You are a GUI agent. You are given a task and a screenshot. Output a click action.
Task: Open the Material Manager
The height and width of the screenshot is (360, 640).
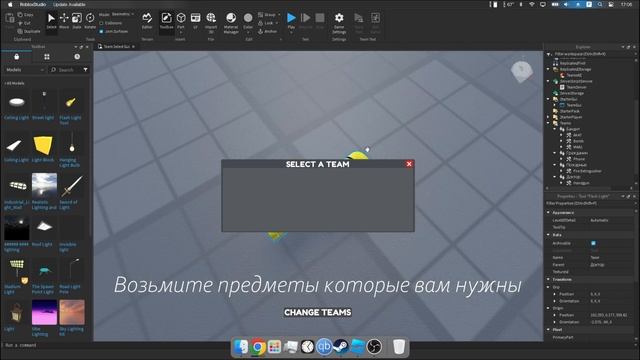click(x=231, y=22)
